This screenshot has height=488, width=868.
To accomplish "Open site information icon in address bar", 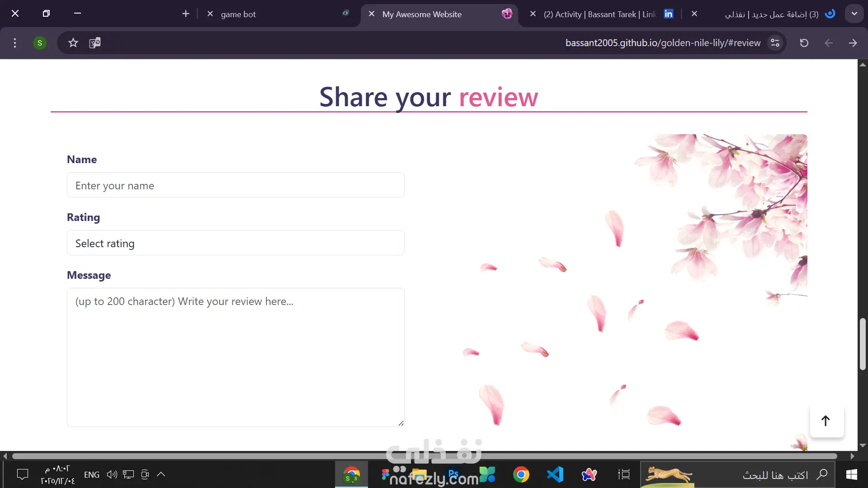I will point(775,43).
